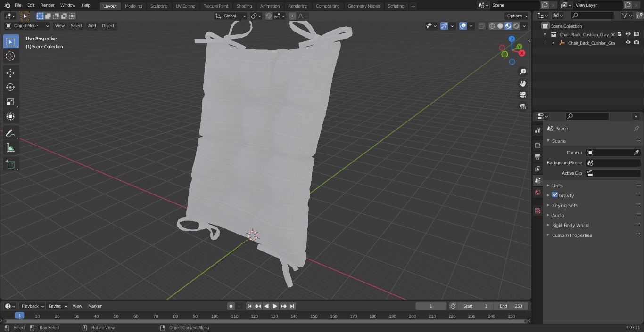Jump to the last frame
This screenshot has width=644, height=332.
pyautogui.click(x=292, y=306)
